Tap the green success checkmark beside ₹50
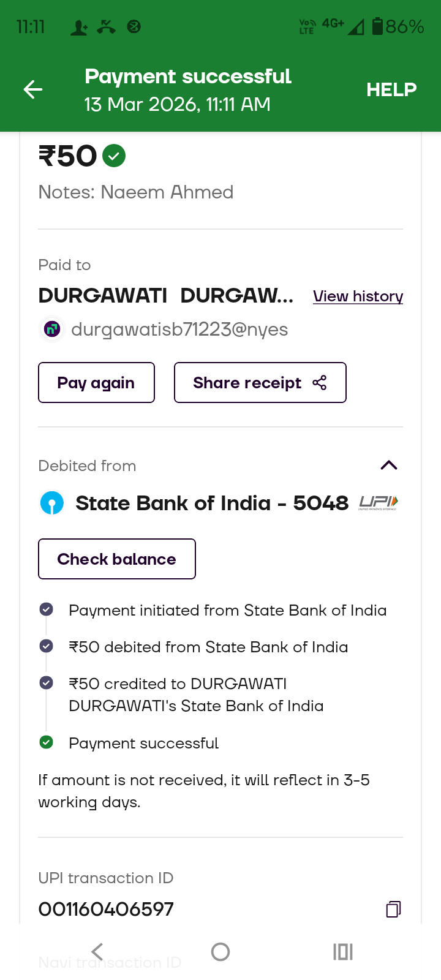The height and width of the screenshot is (980, 441). tap(114, 156)
